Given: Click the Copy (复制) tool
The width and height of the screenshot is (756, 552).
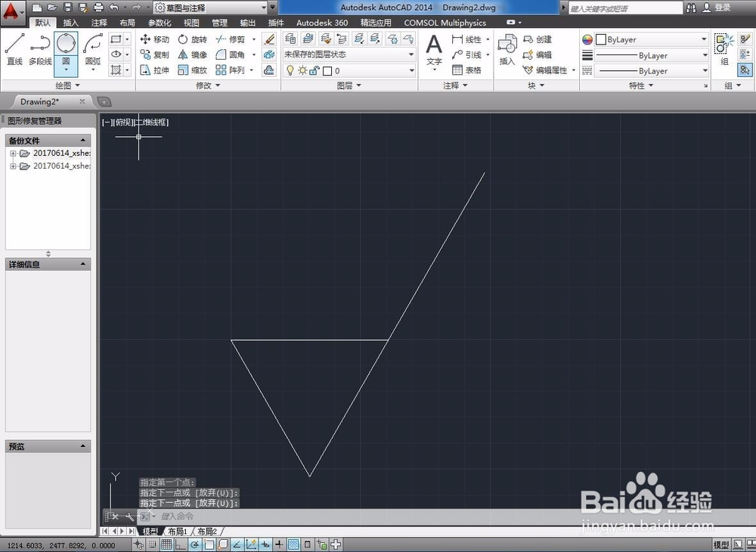Looking at the screenshot, I should 155,54.
